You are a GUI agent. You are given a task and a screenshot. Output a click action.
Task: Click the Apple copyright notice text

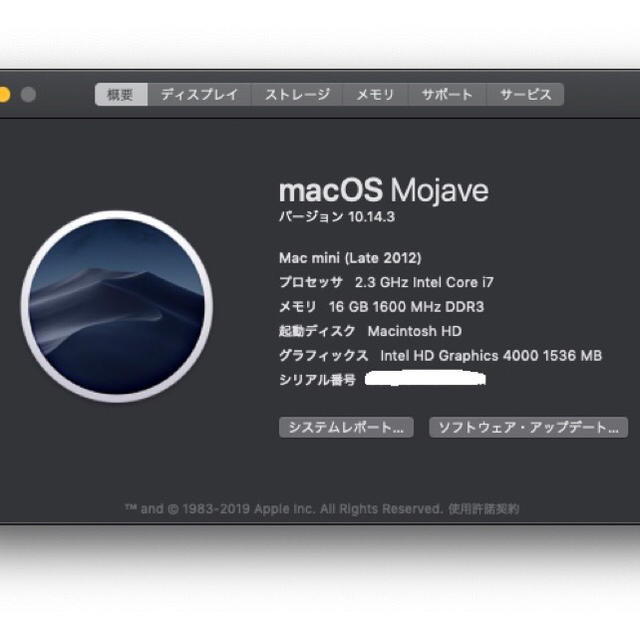click(x=284, y=509)
